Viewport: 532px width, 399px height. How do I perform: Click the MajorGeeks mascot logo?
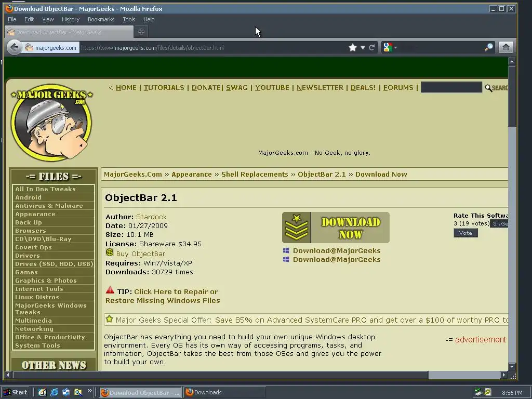pyautogui.click(x=51, y=122)
